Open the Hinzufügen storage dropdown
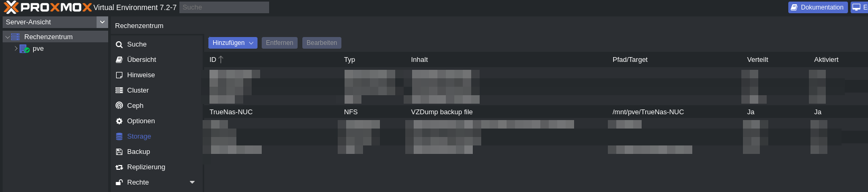The height and width of the screenshot is (192, 868). (x=233, y=43)
